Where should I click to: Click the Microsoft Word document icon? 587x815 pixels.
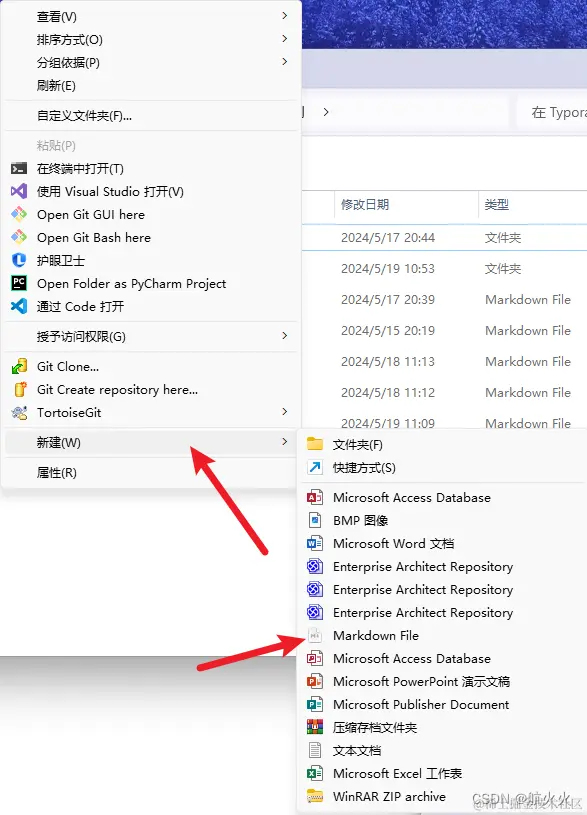[315, 543]
